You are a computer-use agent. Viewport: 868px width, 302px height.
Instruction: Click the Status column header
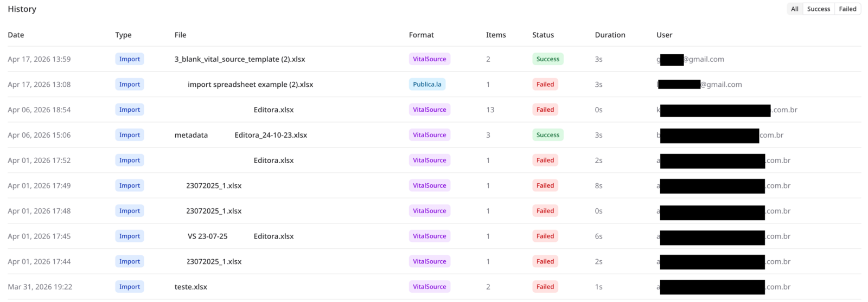[x=543, y=35]
